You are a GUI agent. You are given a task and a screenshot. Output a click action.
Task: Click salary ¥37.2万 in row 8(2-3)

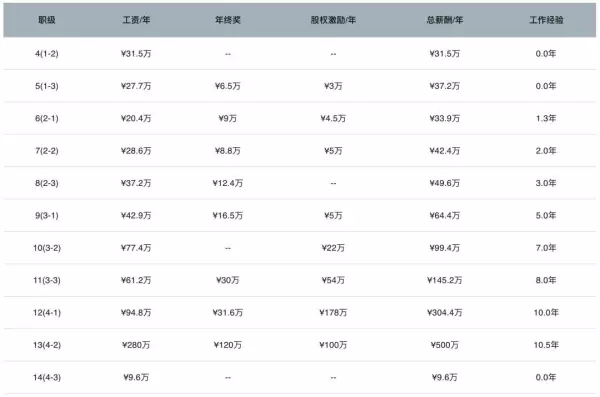(x=136, y=183)
